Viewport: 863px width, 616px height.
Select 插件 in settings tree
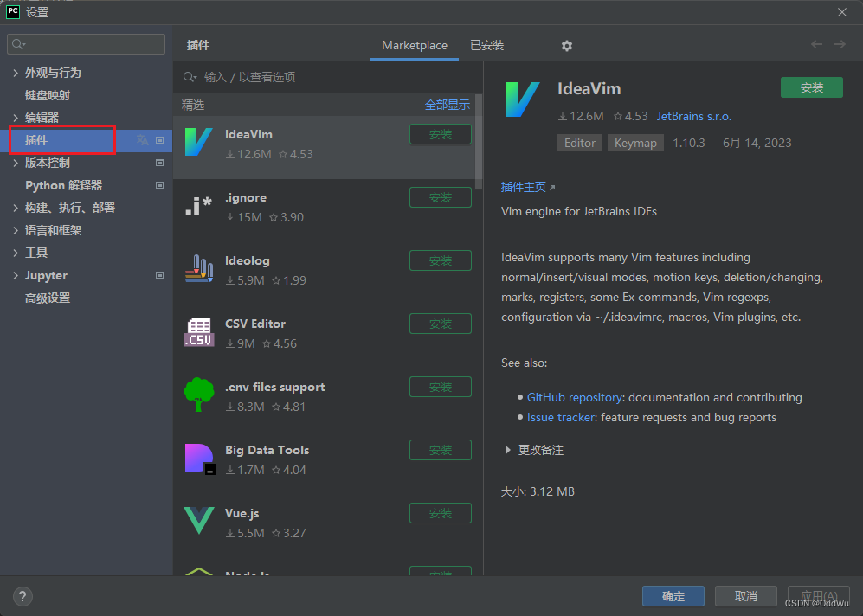pyautogui.click(x=36, y=140)
